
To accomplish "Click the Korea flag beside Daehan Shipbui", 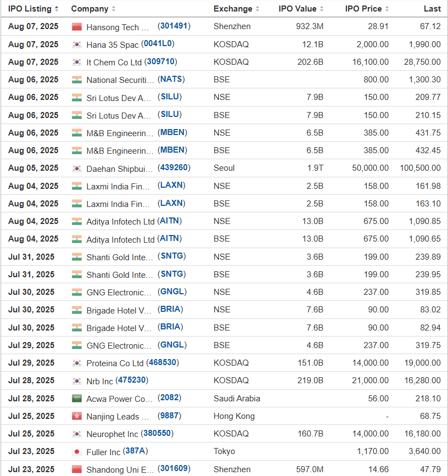I will tap(77, 169).
